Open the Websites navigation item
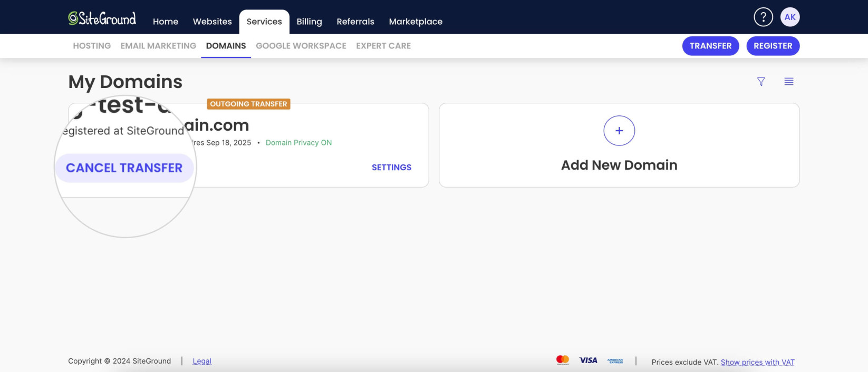Image resolution: width=868 pixels, height=372 pixels. click(213, 22)
